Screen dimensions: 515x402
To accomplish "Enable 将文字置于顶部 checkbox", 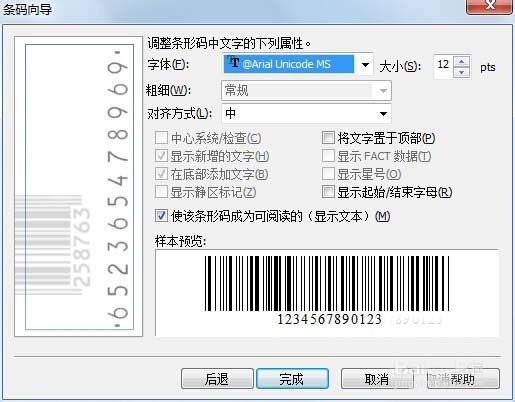I will [x=328, y=137].
